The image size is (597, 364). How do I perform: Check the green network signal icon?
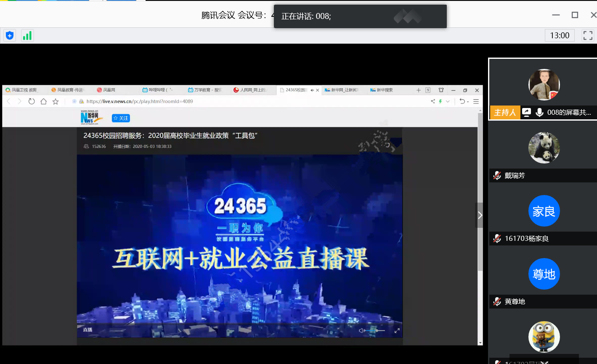pyautogui.click(x=27, y=36)
